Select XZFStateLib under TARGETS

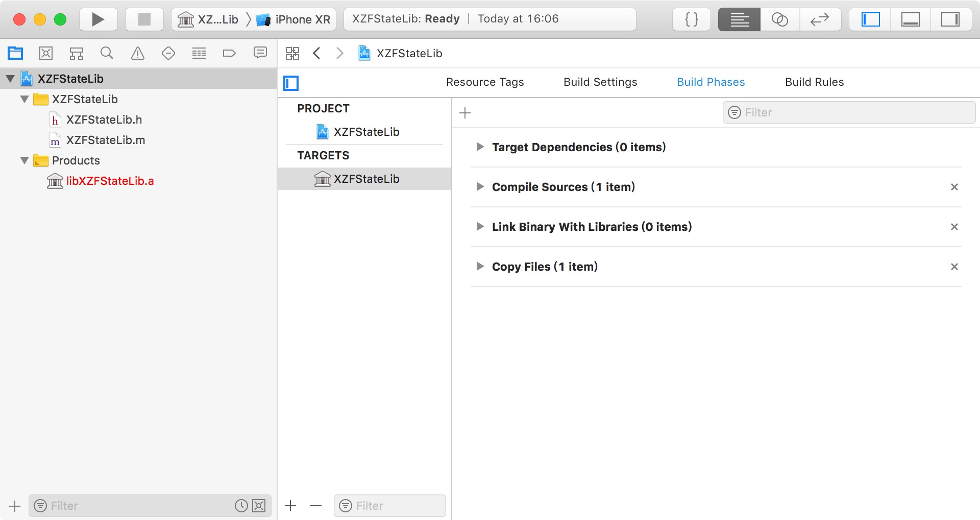[364, 179]
